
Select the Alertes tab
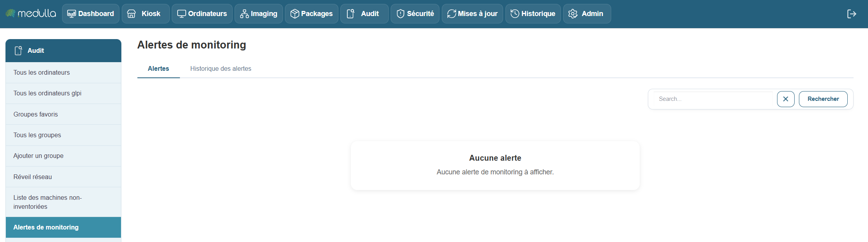[158, 68]
